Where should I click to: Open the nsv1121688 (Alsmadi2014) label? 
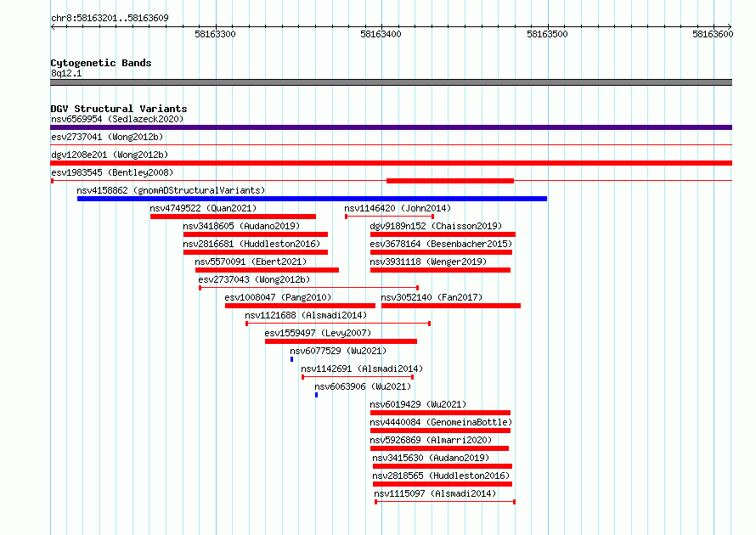tap(306, 315)
